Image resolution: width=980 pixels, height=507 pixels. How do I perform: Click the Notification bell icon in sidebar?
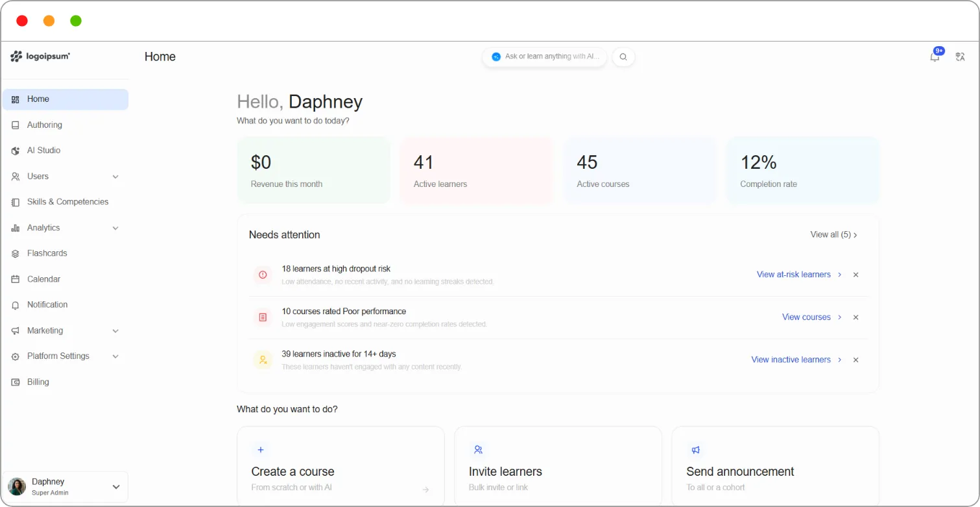[x=16, y=305]
